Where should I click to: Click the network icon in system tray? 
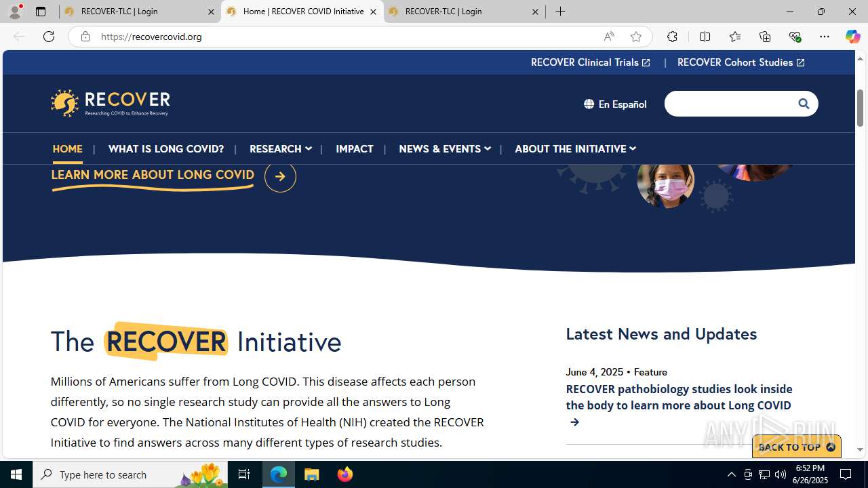tap(764, 474)
